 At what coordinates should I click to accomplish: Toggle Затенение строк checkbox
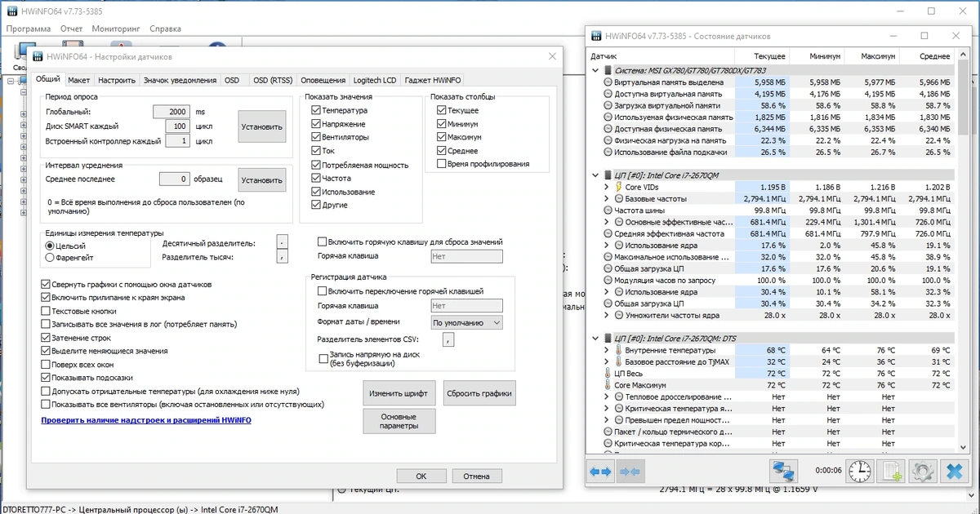click(x=45, y=337)
